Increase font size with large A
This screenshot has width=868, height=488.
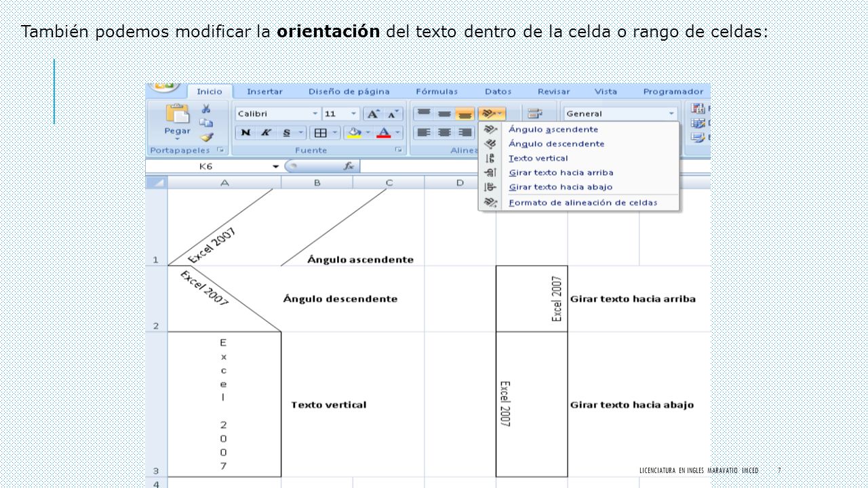point(374,114)
